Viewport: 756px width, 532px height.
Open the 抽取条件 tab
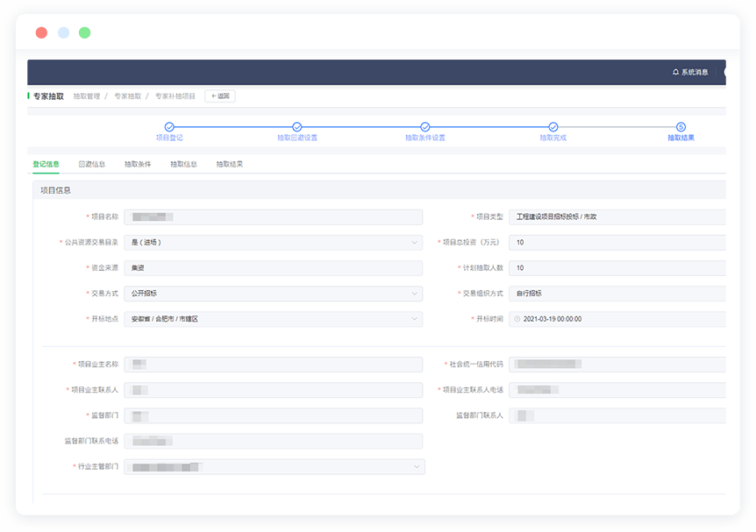point(138,164)
